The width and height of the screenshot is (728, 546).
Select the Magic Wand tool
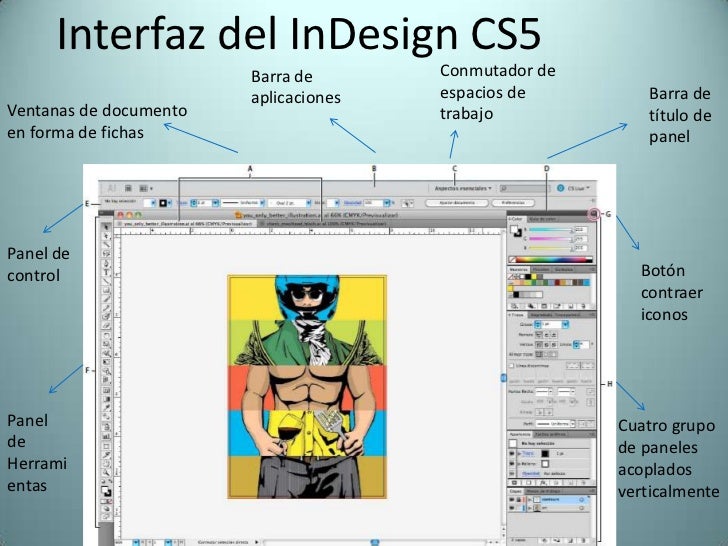click(x=106, y=245)
